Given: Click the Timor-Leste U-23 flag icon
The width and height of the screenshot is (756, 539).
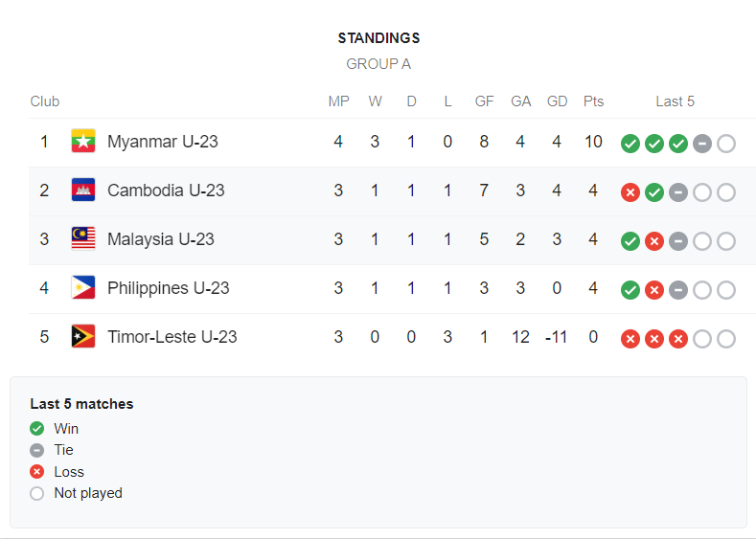Looking at the screenshot, I should [x=83, y=336].
